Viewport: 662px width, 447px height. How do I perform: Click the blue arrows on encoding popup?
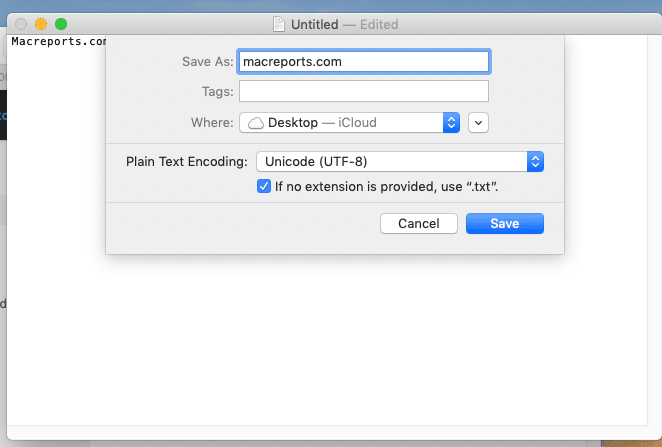[x=535, y=161]
